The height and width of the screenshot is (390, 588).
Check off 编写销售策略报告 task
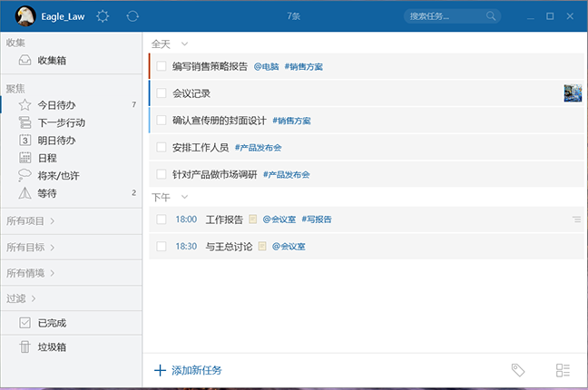point(162,66)
